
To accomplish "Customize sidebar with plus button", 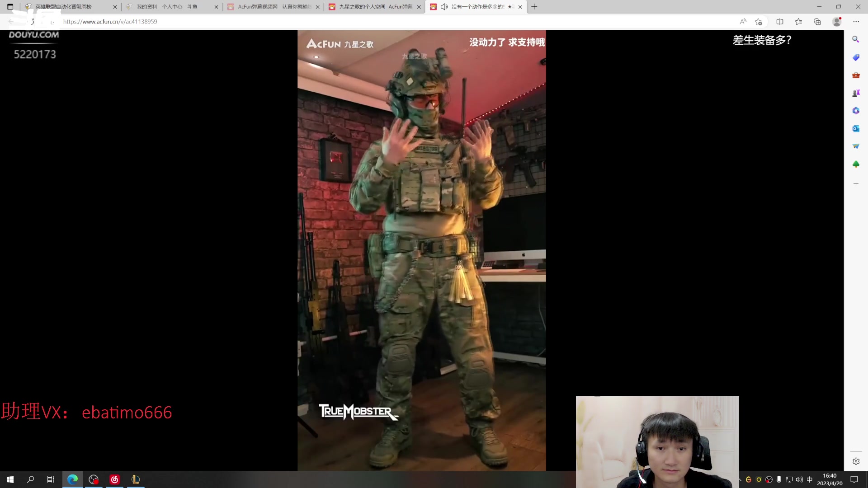I will pos(855,183).
